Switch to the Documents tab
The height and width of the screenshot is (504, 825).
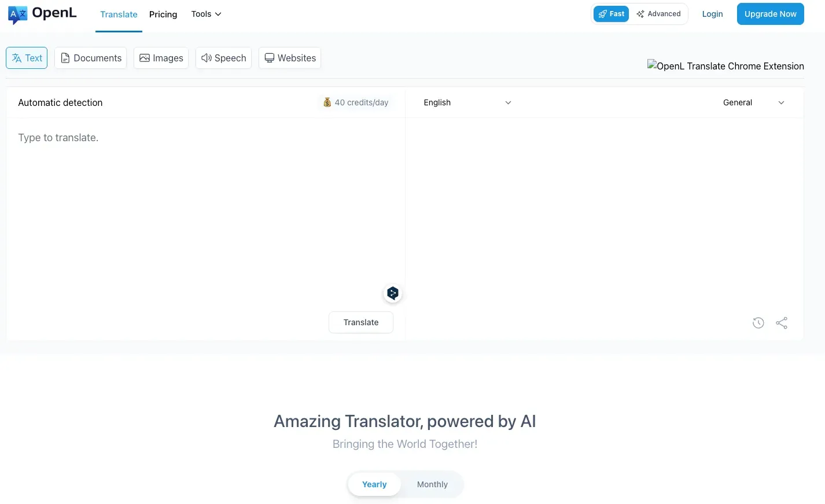pos(91,58)
